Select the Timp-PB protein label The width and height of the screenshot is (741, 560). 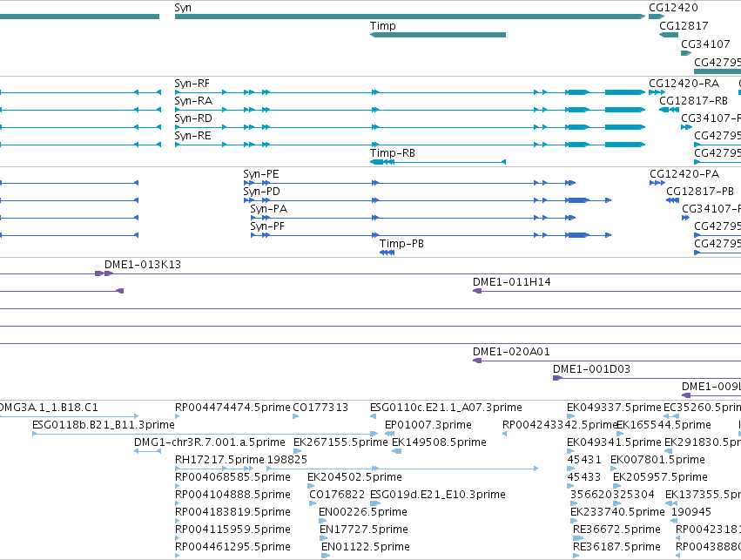click(x=401, y=244)
